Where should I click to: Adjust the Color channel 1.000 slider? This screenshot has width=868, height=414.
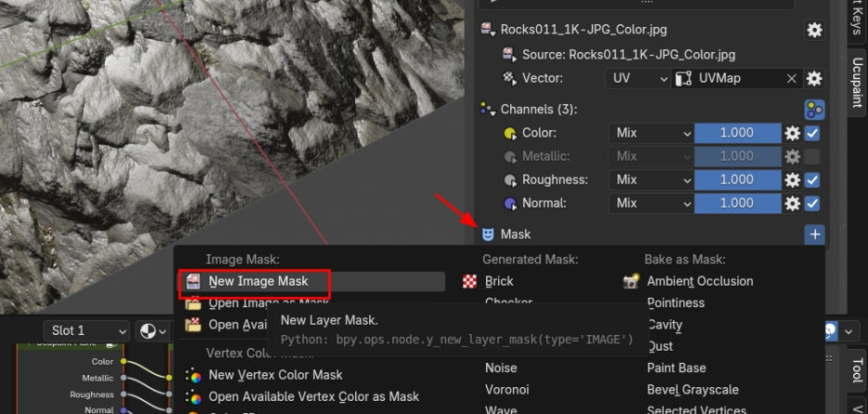pos(737,133)
